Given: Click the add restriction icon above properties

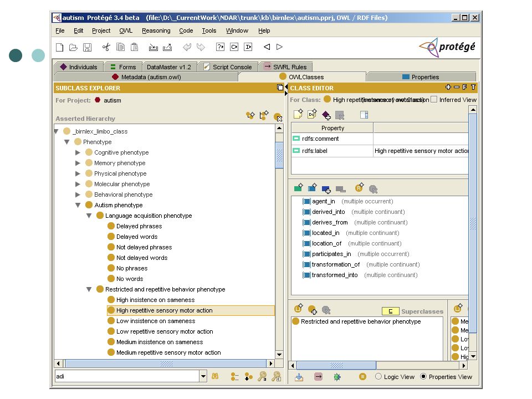Looking at the screenshot, I should 359,187.
